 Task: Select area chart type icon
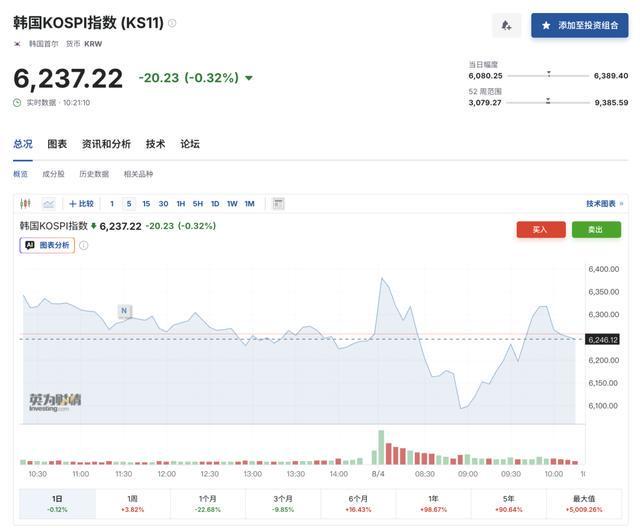[x=49, y=203]
